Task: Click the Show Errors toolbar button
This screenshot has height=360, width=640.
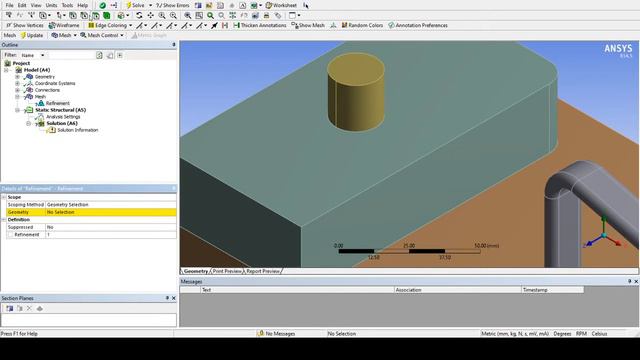Action: pyautogui.click(x=174, y=5)
